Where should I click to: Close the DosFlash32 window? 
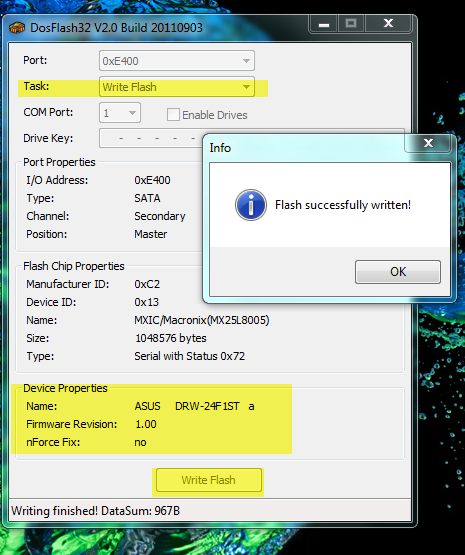click(388, 24)
